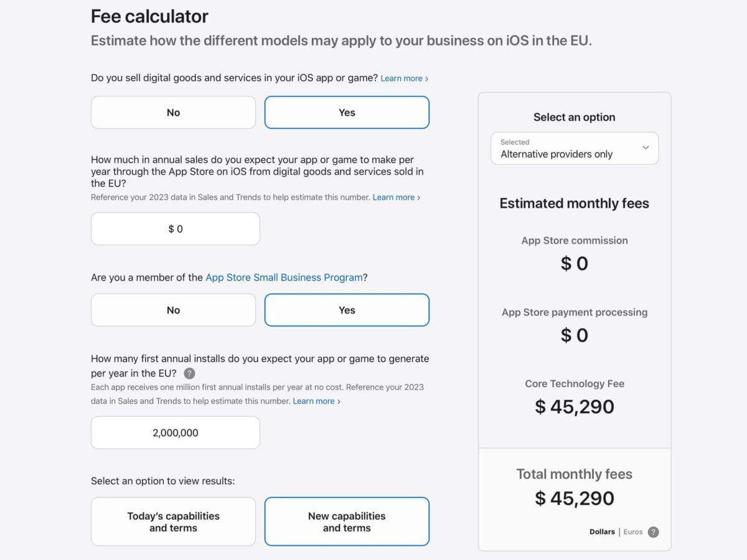Click the Total monthly fees amount
The height and width of the screenshot is (560, 747).
(575, 498)
